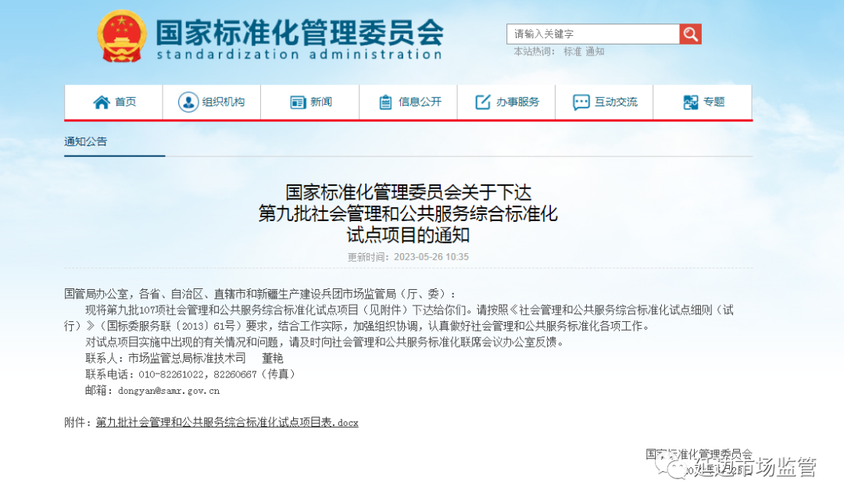Click the newspaper icon for 新闻
Image resolution: width=844 pixels, height=504 pixels.
click(298, 102)
